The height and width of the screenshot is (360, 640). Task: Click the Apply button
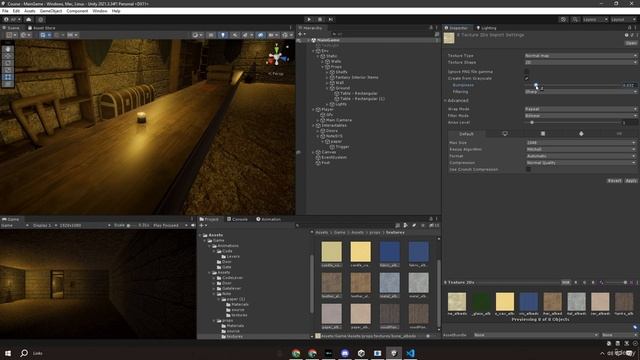pyautogui.click(x=631, y=180)
